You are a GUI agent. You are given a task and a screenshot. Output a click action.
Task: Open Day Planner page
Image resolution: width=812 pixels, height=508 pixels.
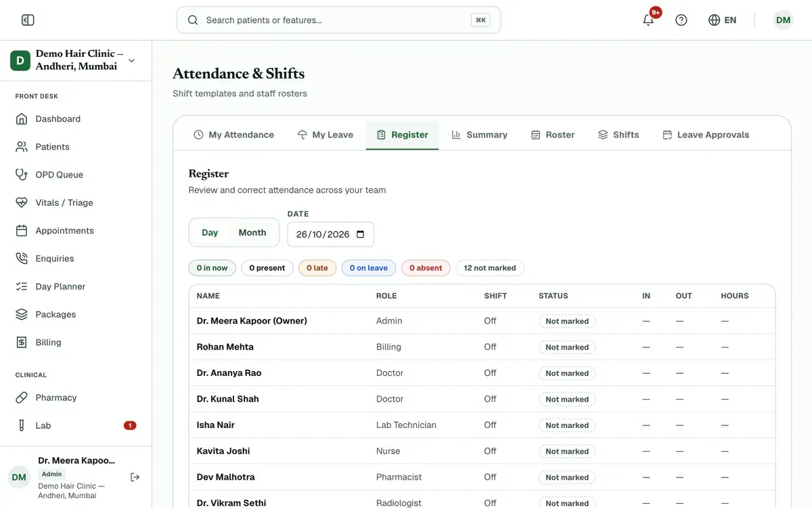click(76, 287)
